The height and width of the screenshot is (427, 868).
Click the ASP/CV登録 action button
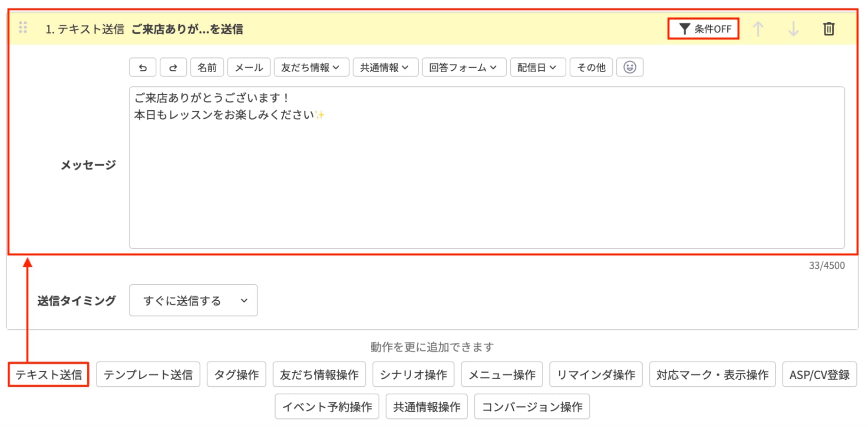[819, 374]
